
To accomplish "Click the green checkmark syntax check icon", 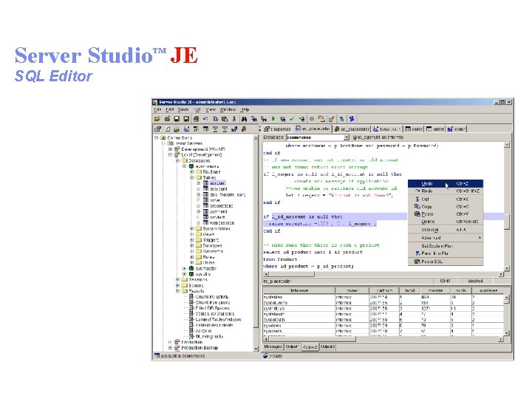I will click(x=292, y=119).
